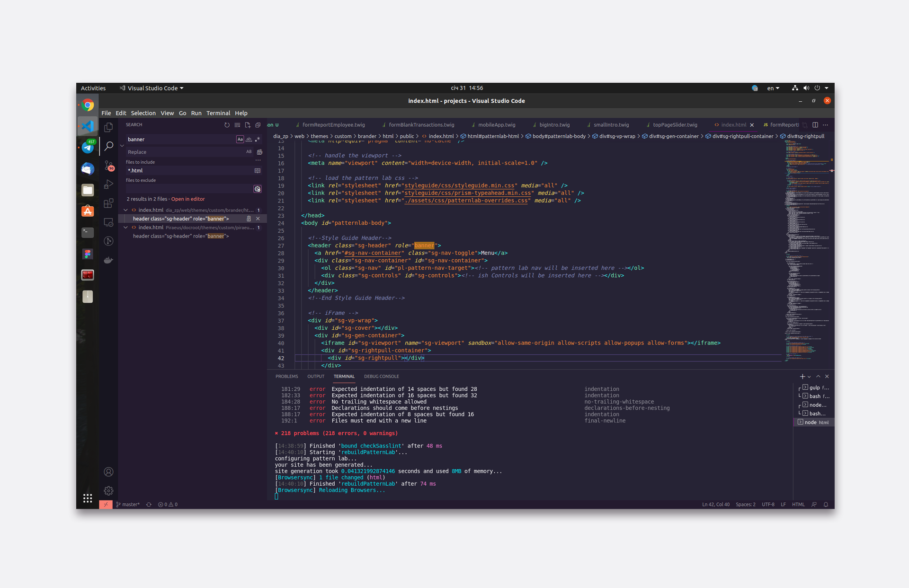Viewport: 909px width, 588px height.
Task: Toggle Use Exclude Settings and Ignore Files
Action: [x=258, y=189]
